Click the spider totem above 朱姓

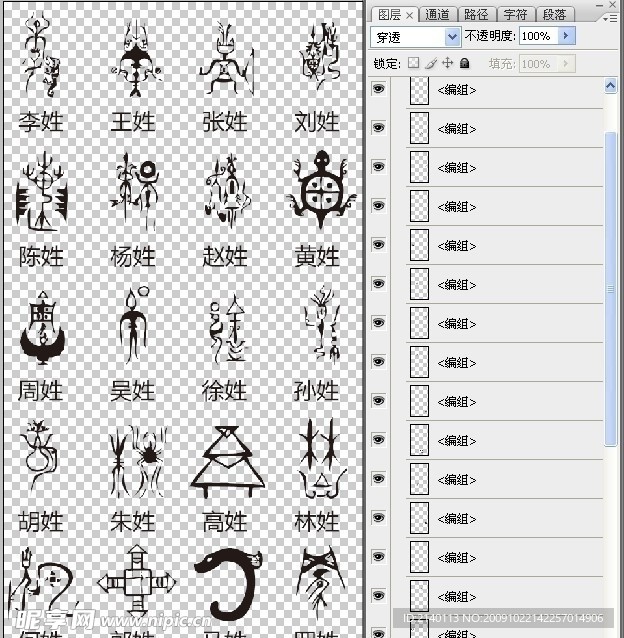[x=137, y=462]
